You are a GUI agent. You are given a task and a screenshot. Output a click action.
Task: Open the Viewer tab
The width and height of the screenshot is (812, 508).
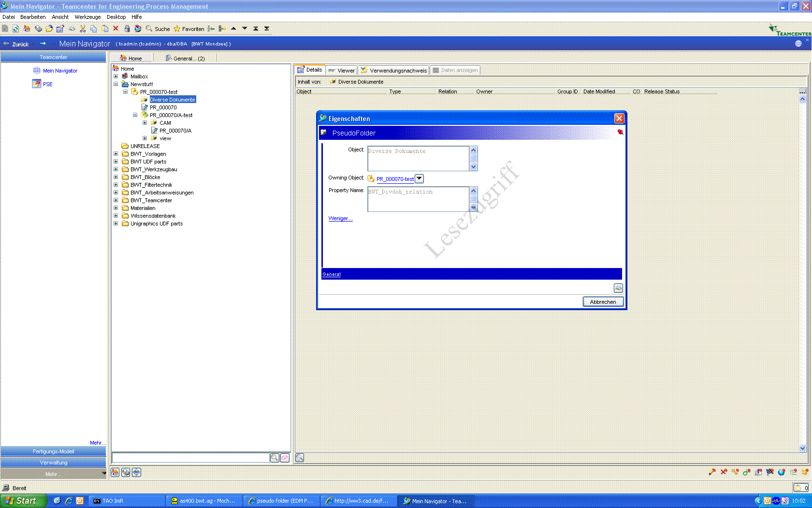click(341, 70)
